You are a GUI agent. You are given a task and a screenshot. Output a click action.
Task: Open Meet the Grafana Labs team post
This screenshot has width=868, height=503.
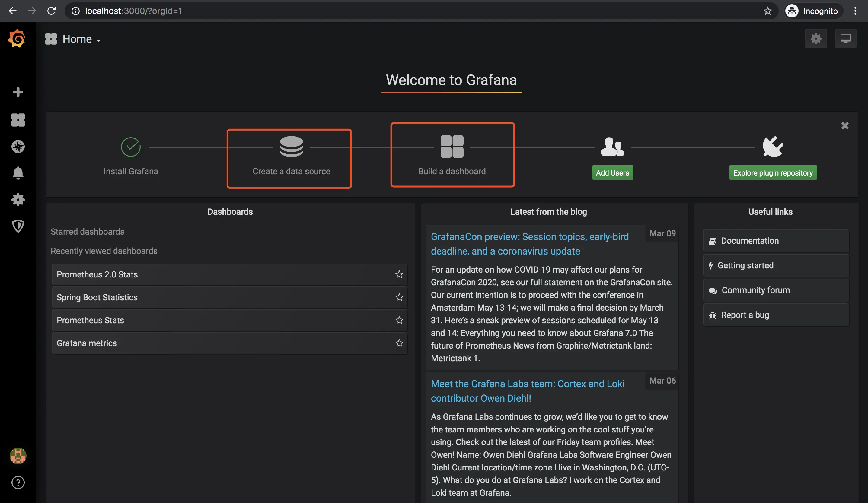[x=528, y=391]
